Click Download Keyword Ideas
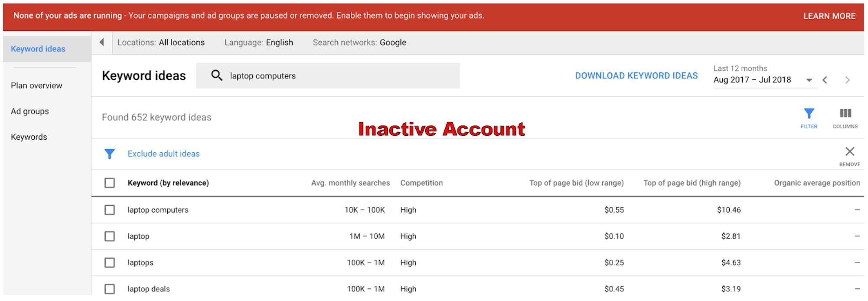This screenshot has height=301, width=868. click(x=636, y=75)
